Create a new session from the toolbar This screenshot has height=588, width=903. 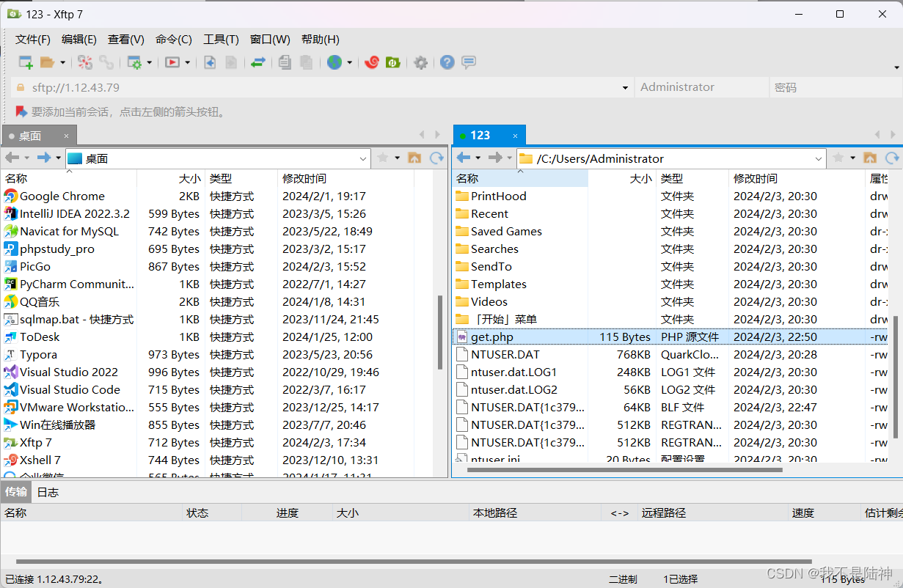tap(24, 62)
